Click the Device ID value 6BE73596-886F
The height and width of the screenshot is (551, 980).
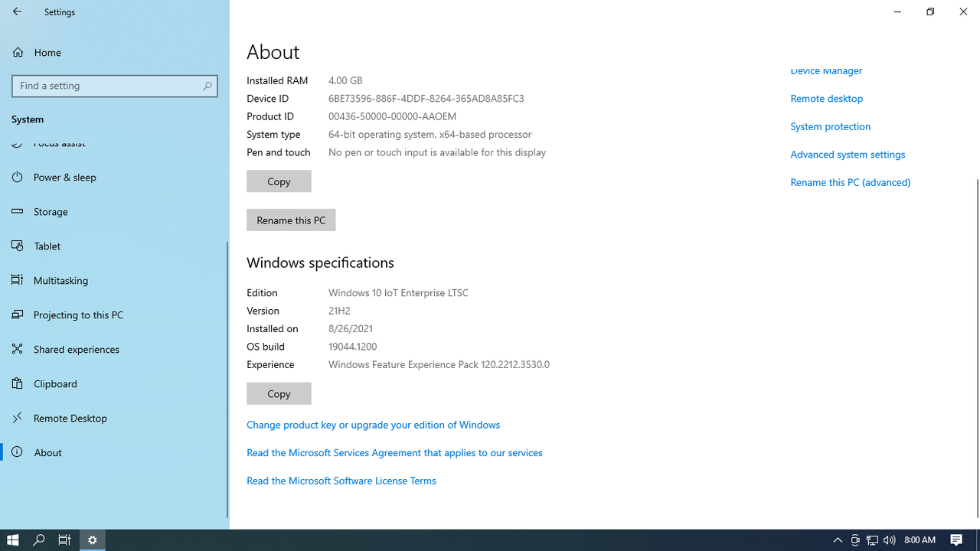pos(426,99)
